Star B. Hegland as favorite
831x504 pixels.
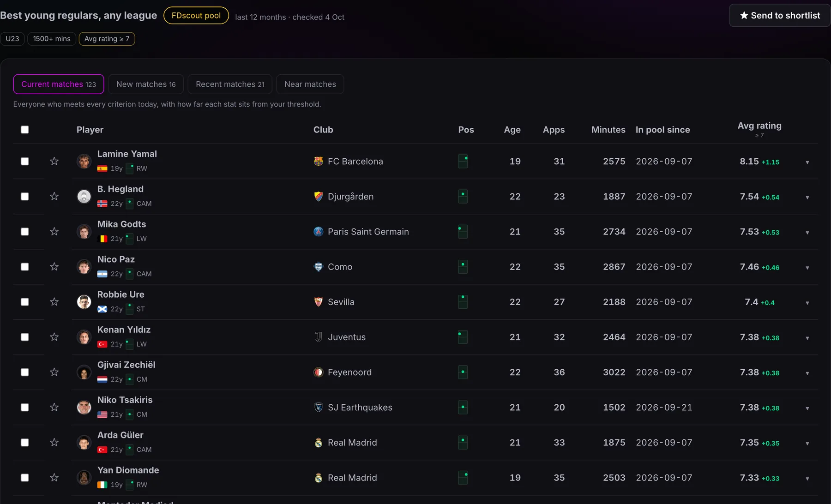click(x=54, y=196)
